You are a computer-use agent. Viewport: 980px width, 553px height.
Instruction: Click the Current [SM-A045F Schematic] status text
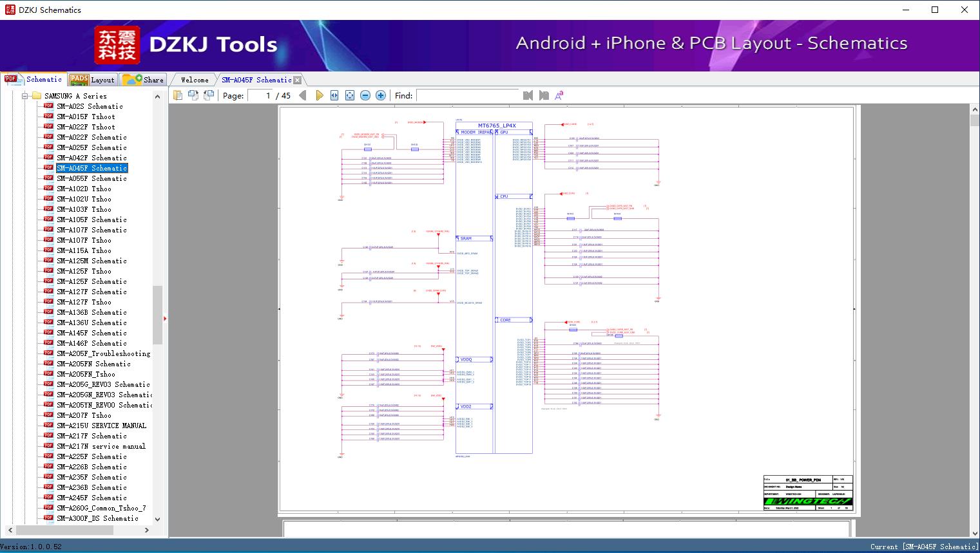(924, 547)
